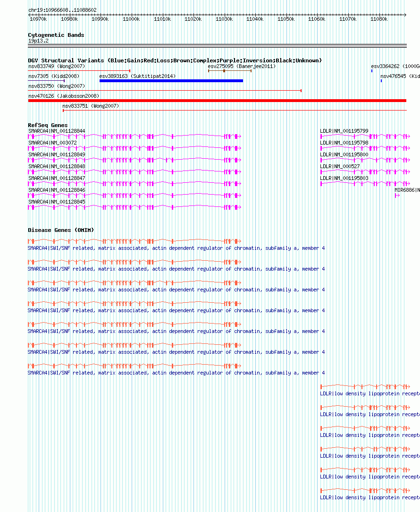Click the 11030k ruler tick label
The image size is (420, 512).
tap(224, 19)
